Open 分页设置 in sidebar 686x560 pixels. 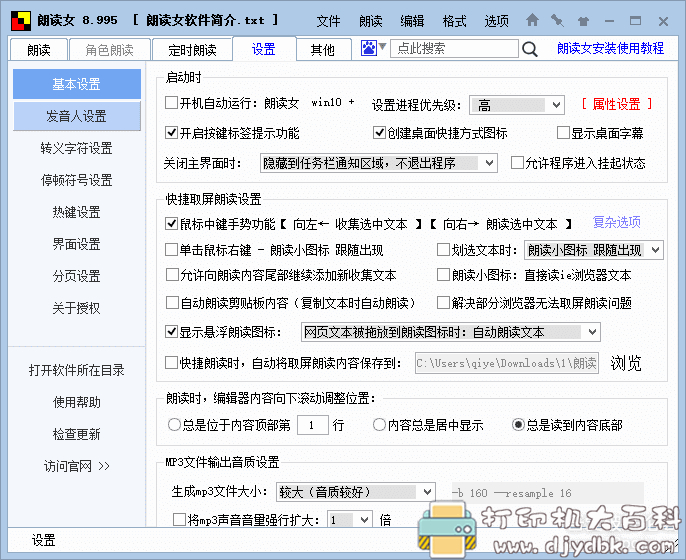click(77, 276)
